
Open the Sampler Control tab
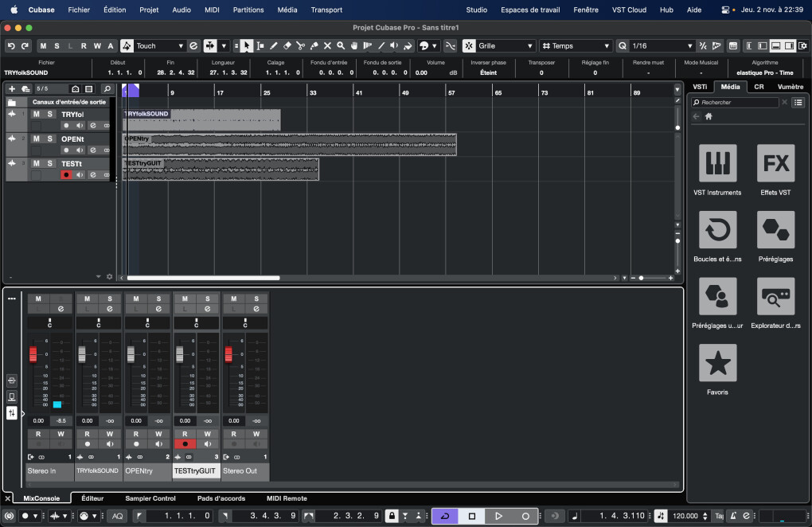tap(150, 498)
